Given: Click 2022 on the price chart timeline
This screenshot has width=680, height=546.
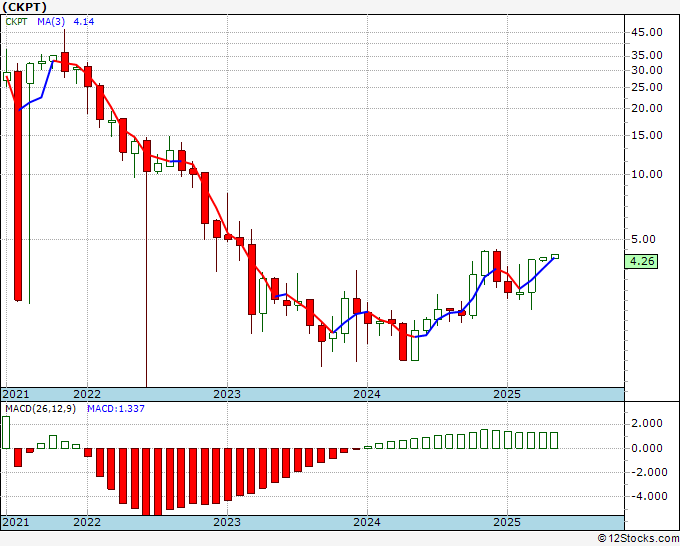Looking at the screenshot, I should point(87,394).
